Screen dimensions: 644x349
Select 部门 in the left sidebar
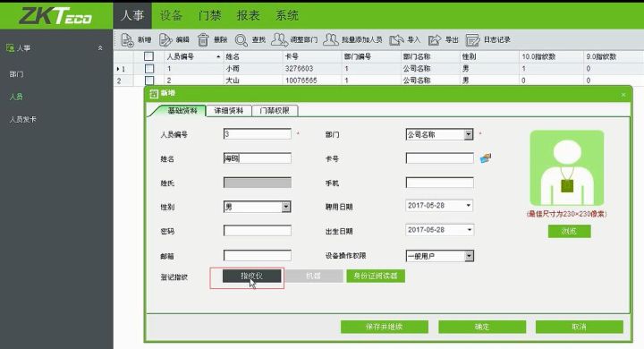tap(16, 74)
